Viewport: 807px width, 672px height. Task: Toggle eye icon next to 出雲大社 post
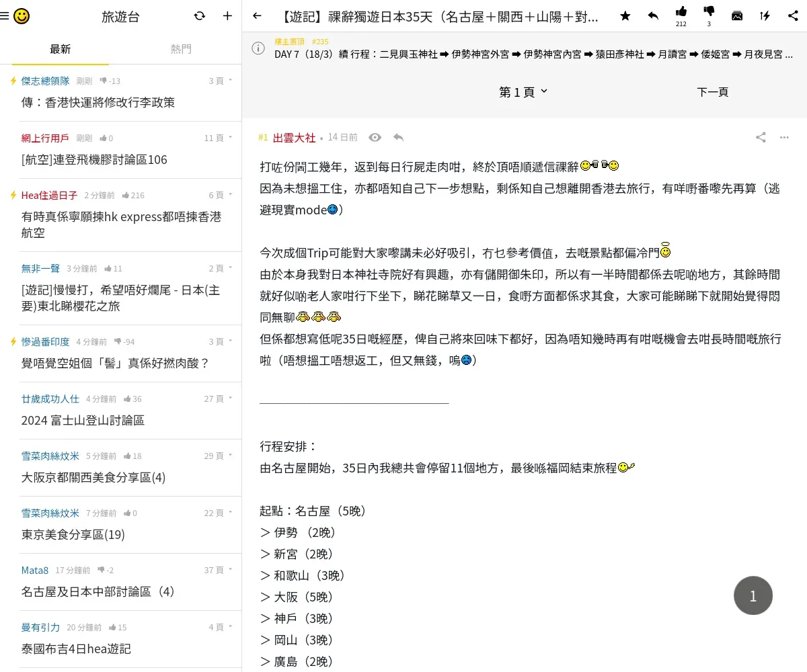[375, 137]
